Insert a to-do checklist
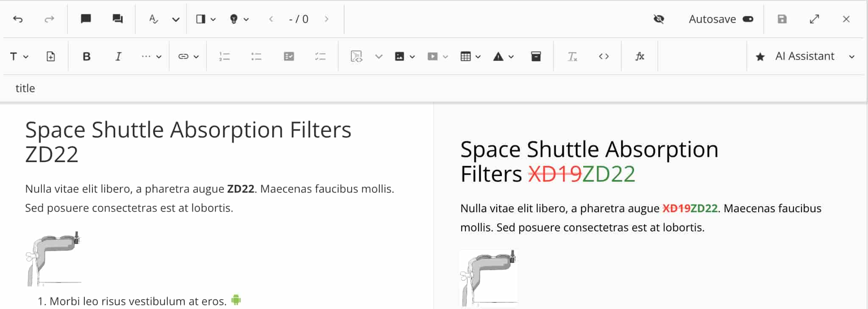868x309 pixels. point(289,56)
